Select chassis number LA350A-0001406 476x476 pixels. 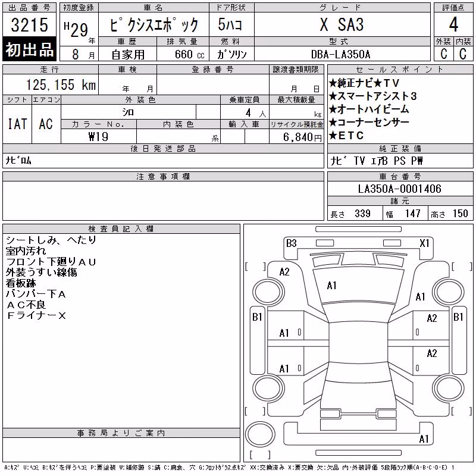[x=399, y=189]
